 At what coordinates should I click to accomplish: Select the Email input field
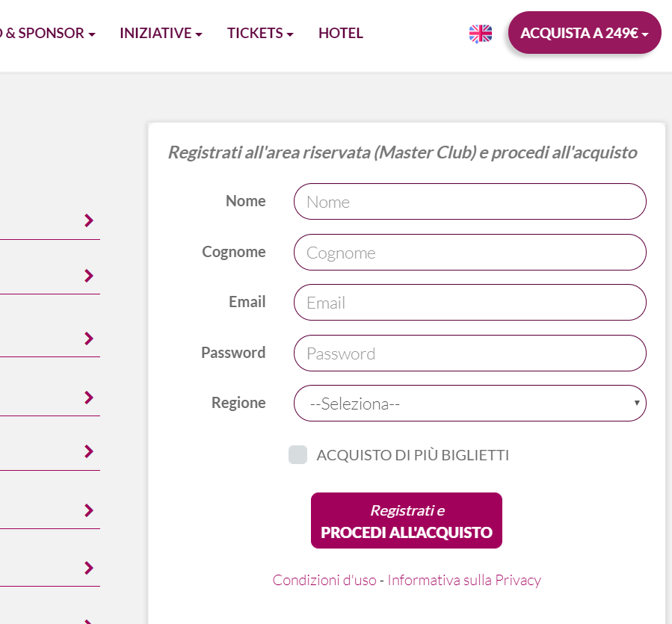pyautogui.click(x=469, y=303)
